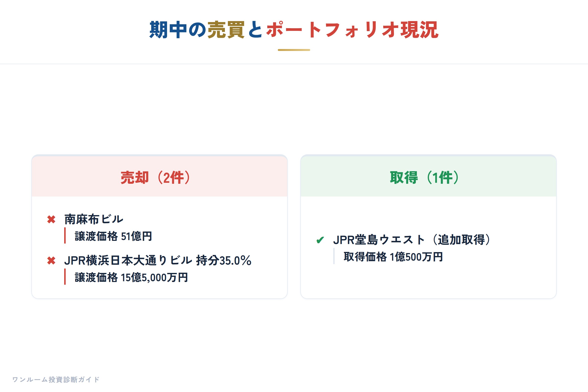
Task: Click the 南麻布ビル property name
Action: pos(94,219)
